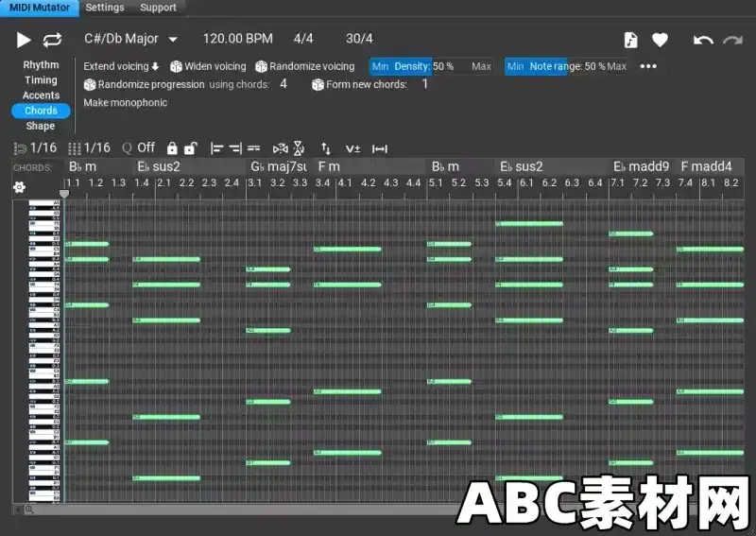
Task: Redo the last action
Action: click(732, 40)
